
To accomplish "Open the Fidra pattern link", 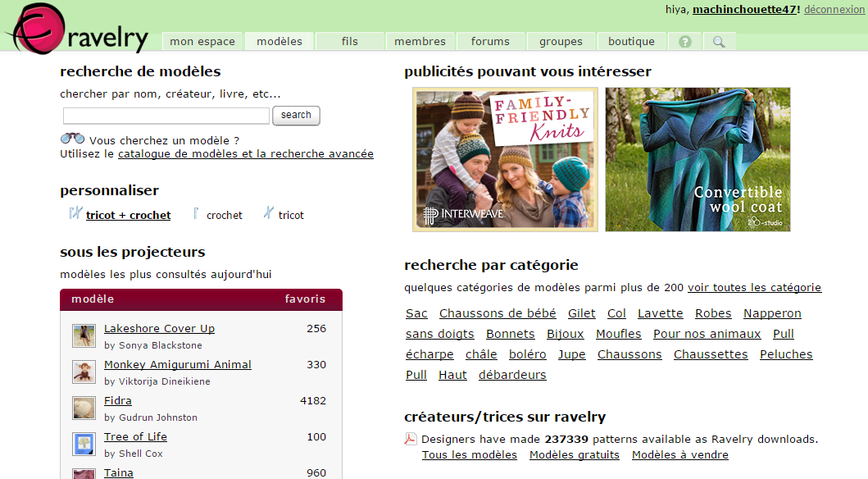I will [118, 400].
